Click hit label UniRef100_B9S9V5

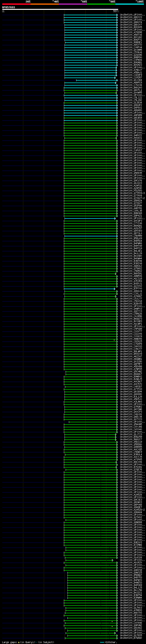[x=131, y=27]
